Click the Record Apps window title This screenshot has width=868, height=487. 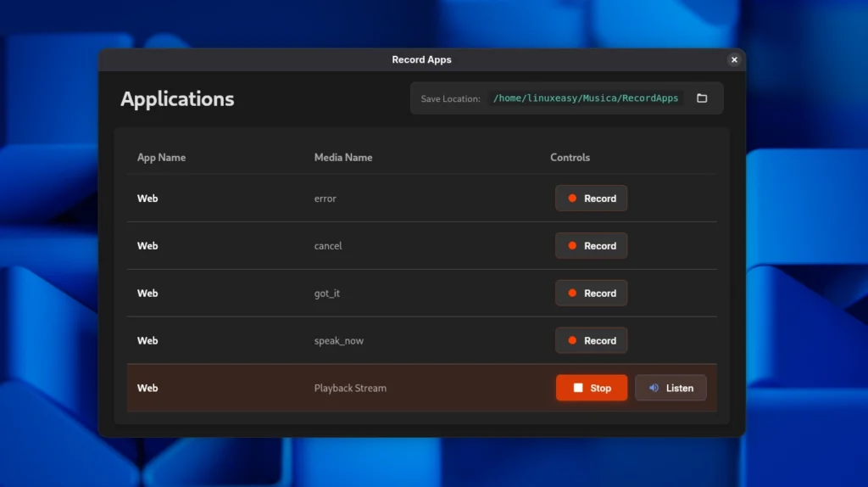[x=421, y=60]
